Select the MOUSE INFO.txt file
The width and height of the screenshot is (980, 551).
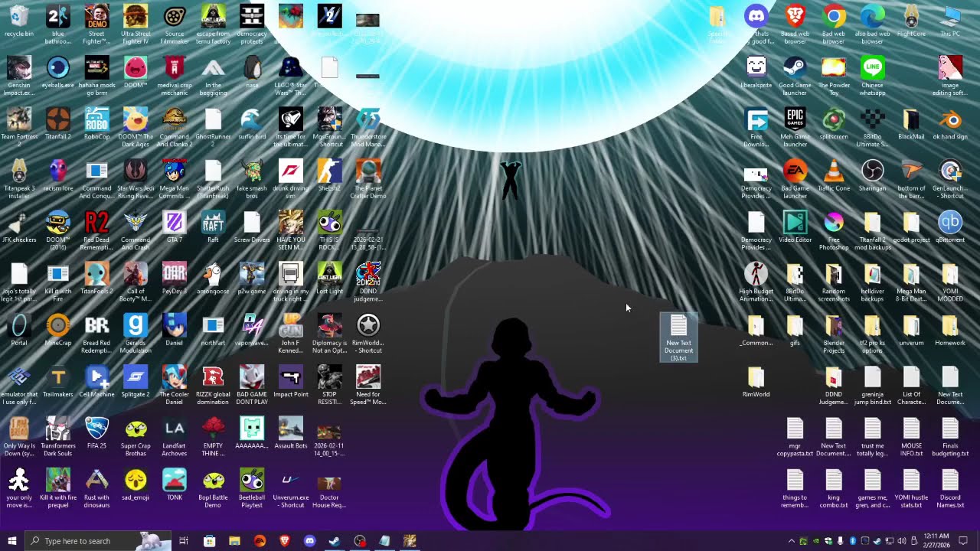click(x=911, y=437)
